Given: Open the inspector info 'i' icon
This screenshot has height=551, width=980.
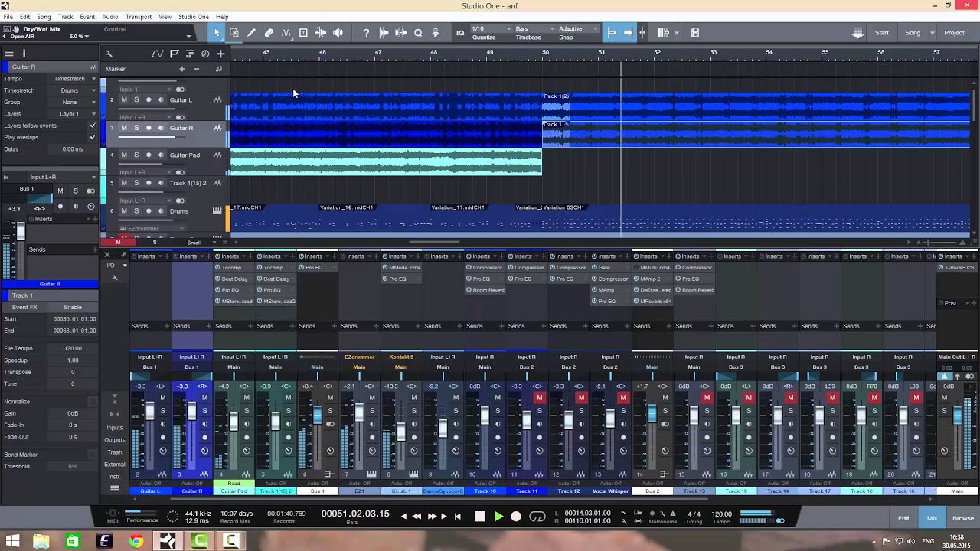Looking at the screenshot, I should pyautogui.click(x=24, y=54).
